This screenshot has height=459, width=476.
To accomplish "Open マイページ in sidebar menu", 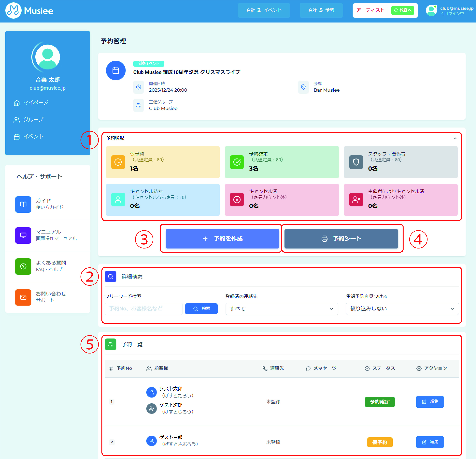I will coord(36,103).
